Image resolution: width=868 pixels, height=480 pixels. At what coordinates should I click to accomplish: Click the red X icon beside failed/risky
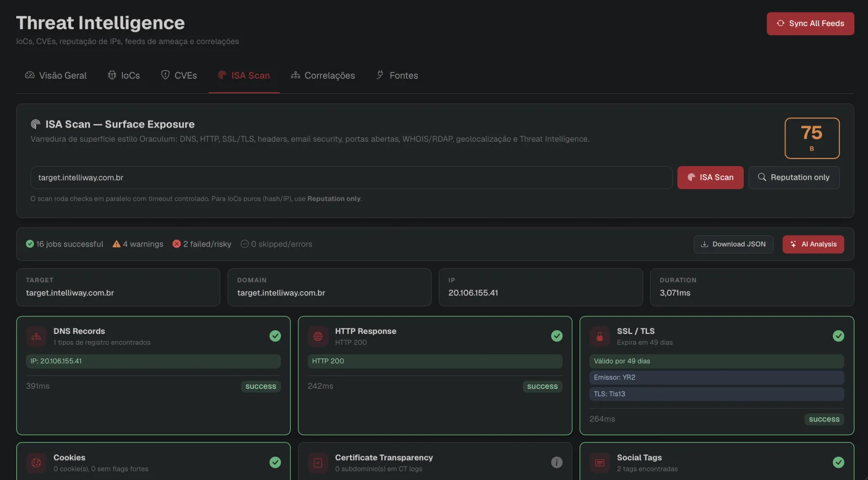click(176, 244)
